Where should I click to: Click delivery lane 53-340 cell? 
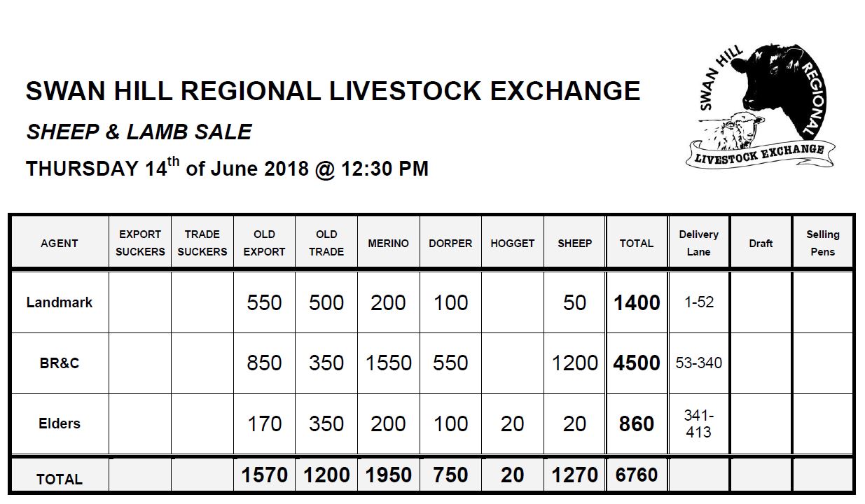point(698,363)
